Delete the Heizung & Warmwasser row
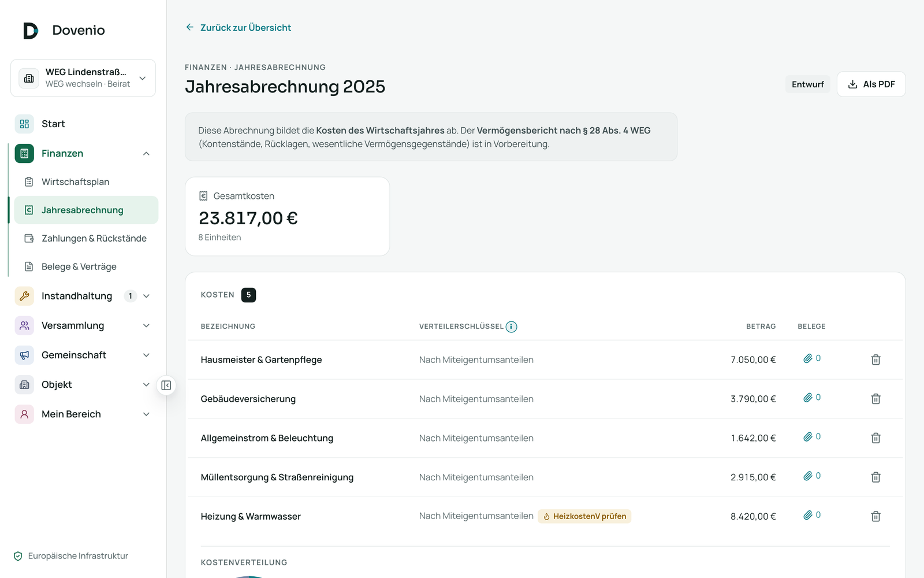 click(875, 516)
